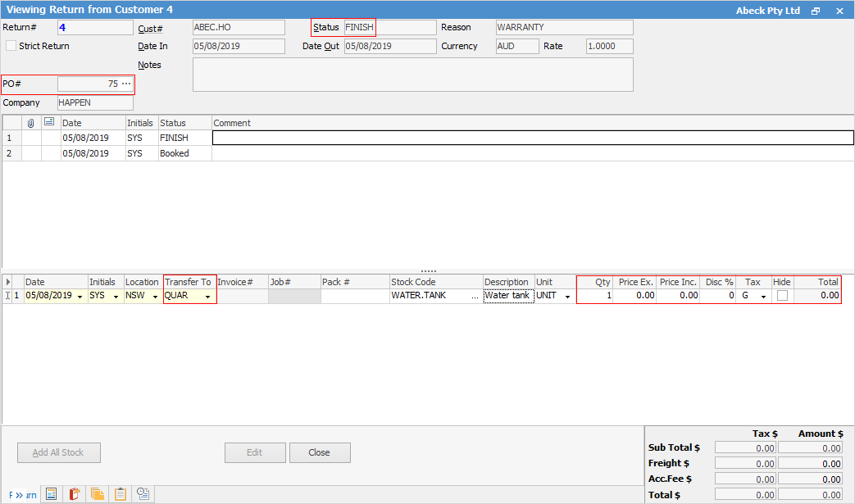Tick the Hide checkbox in stock row
855x504 pixels.
pos(782,296)
